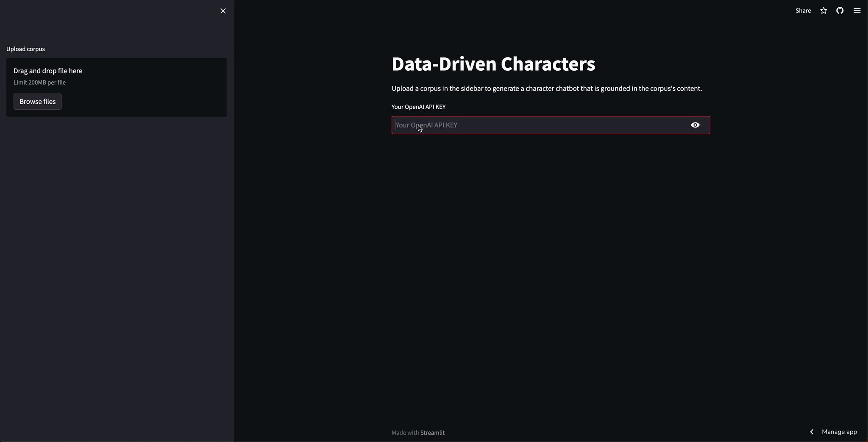
Task: Click the Your OpenAI API KEY label
Action: click(418, 107)
